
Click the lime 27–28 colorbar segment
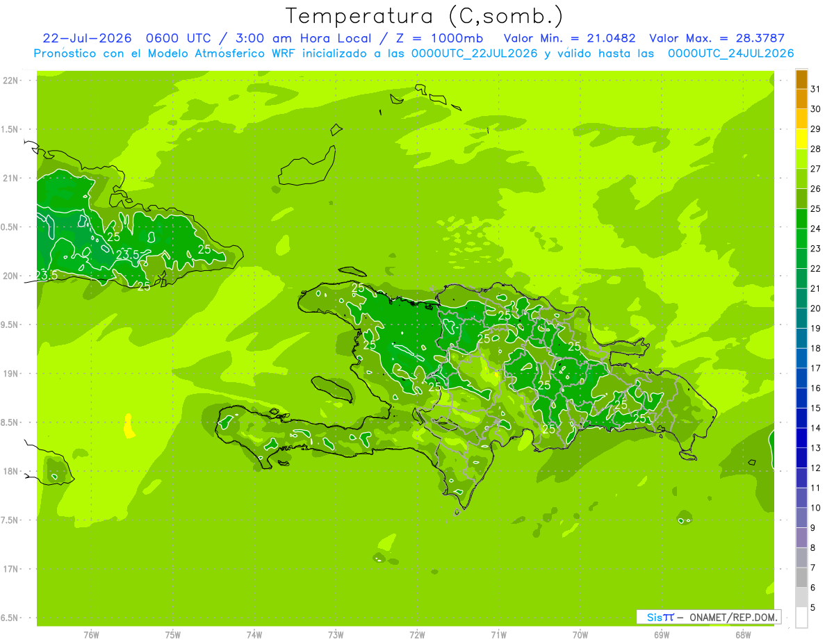coord(801,158)
